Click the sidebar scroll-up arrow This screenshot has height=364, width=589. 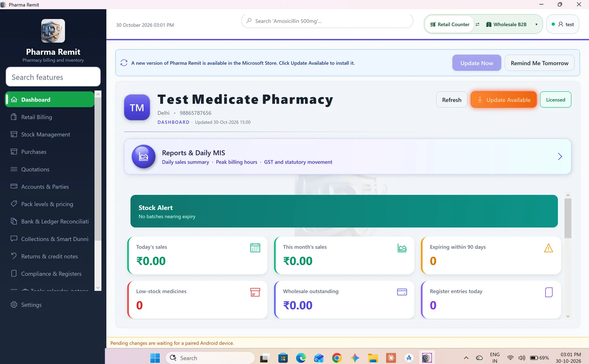tap(98, 94)
